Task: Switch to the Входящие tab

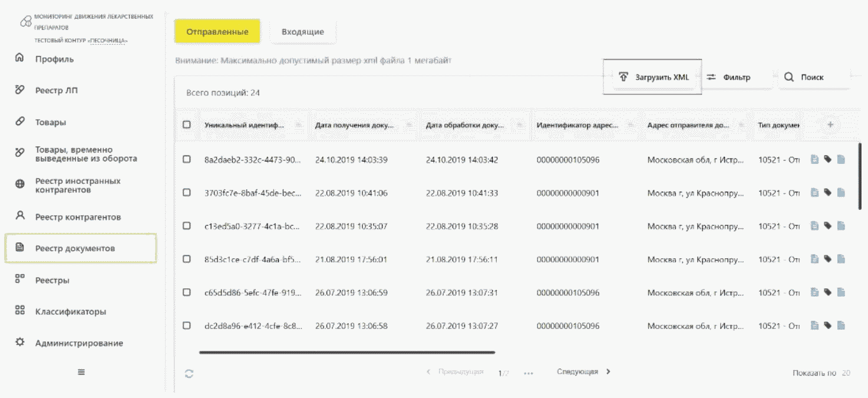Action: click(x=303, y=32)
